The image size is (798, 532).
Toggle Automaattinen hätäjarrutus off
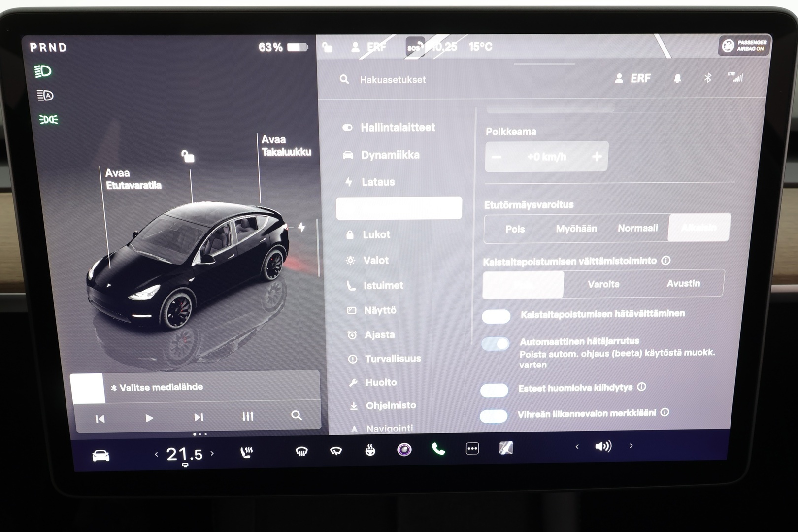496,344
